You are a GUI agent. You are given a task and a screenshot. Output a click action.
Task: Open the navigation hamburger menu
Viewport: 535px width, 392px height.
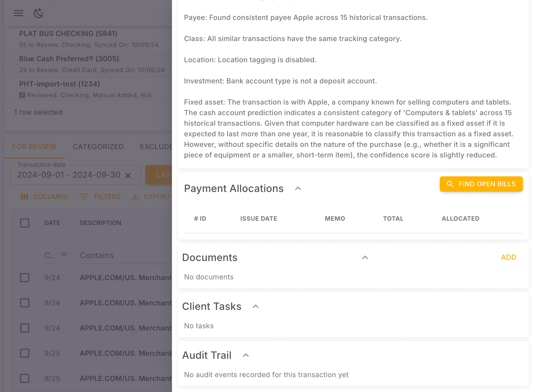[18, 13]
